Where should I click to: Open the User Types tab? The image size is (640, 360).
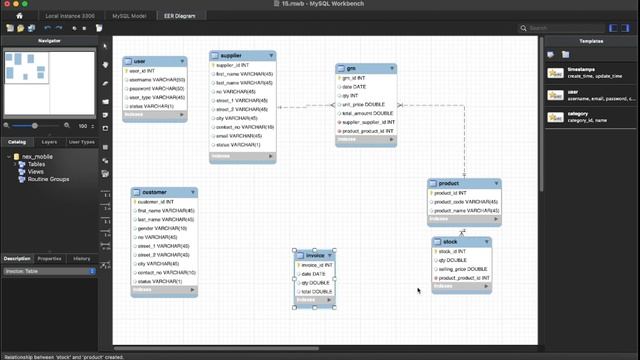click(x=81, y=142)
